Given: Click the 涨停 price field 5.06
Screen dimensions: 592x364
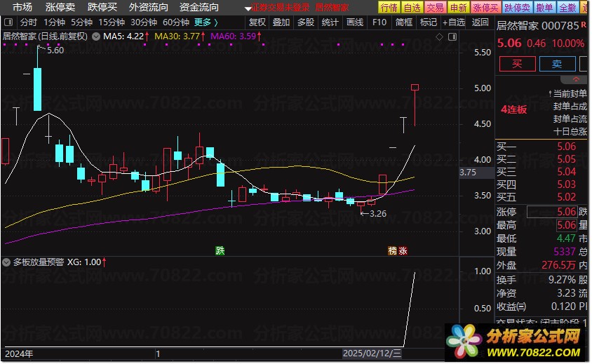Looking at the screenshot, I should (x=552, y=212).
